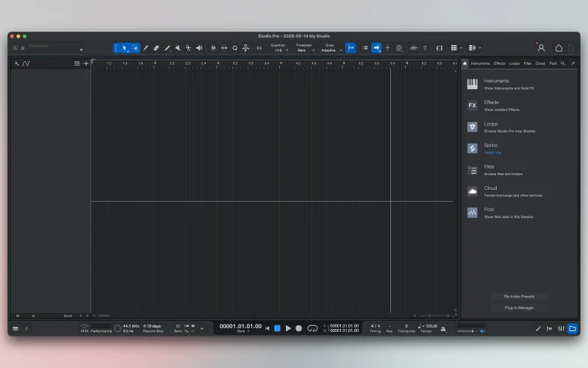
Task: Click the Splice Install now link
Action: click(x=492, y=153)
